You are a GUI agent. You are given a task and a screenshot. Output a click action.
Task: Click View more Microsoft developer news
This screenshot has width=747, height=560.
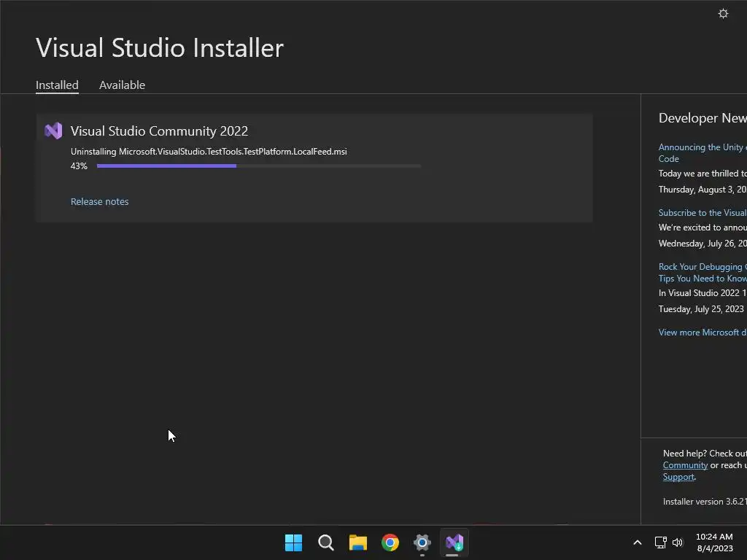(703, 332)
